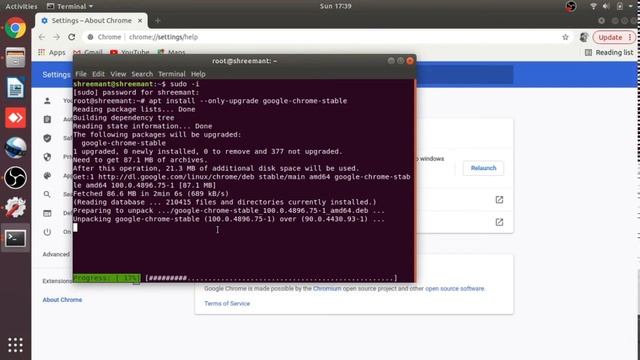Screen dimensions: 640x360
Task: Select the Search engine magnifier icon
Action: [x=47, y=194]
